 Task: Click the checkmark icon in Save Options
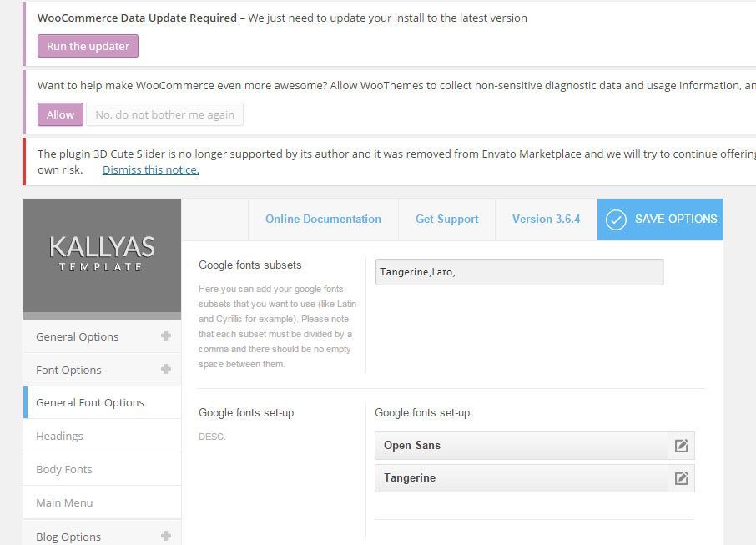click(x=616, y=220)
